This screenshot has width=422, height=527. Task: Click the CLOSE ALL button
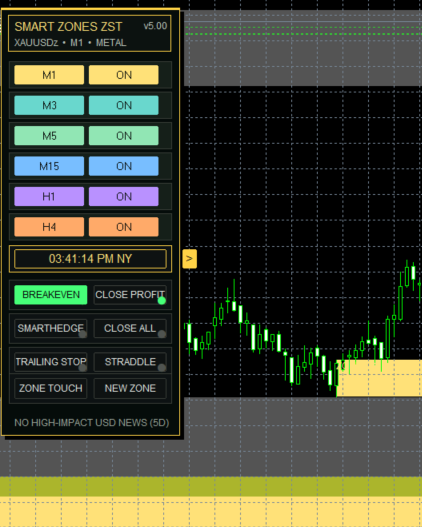(130, 328)
